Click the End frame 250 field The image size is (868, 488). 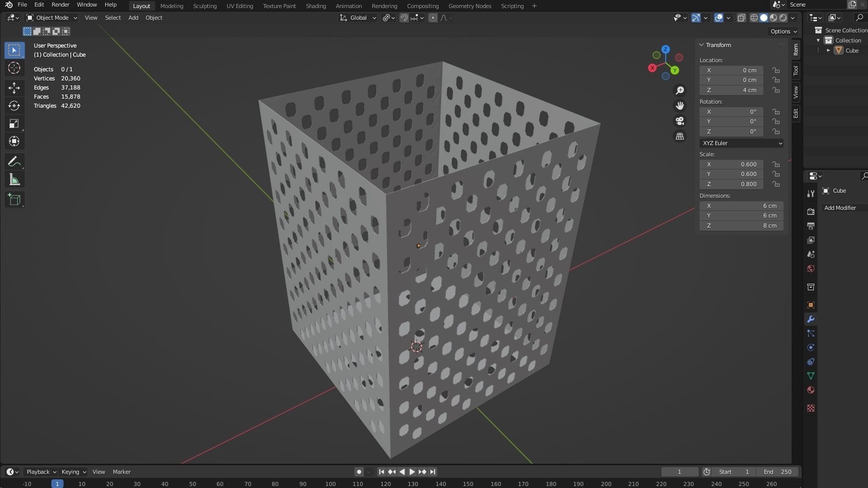778,472
